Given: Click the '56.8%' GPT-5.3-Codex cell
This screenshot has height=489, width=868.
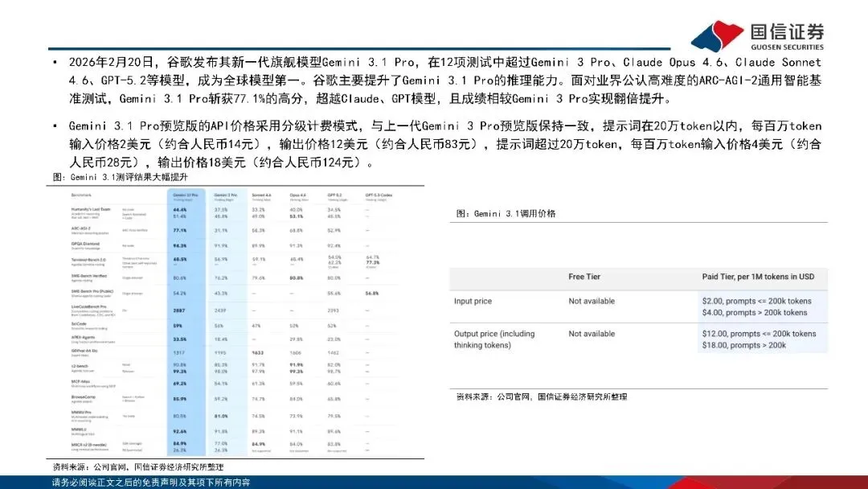Looking at the screenshot, I should pyautogui.click(x=372, y=294).
